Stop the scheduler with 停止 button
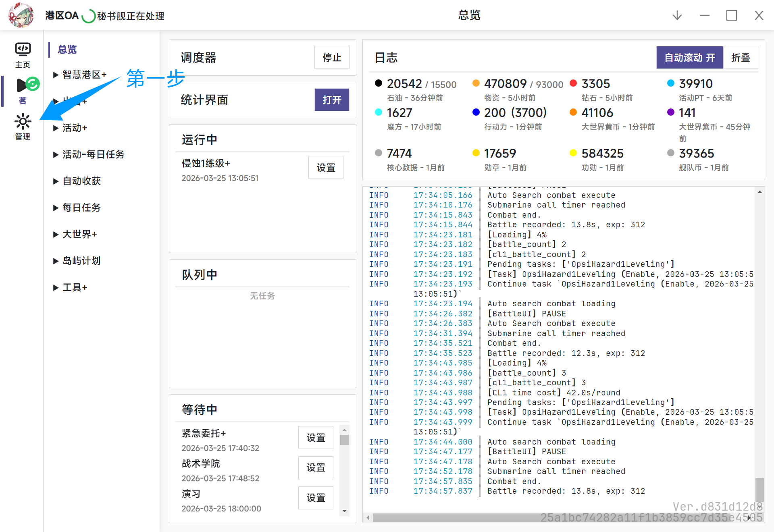 [331, 58]
